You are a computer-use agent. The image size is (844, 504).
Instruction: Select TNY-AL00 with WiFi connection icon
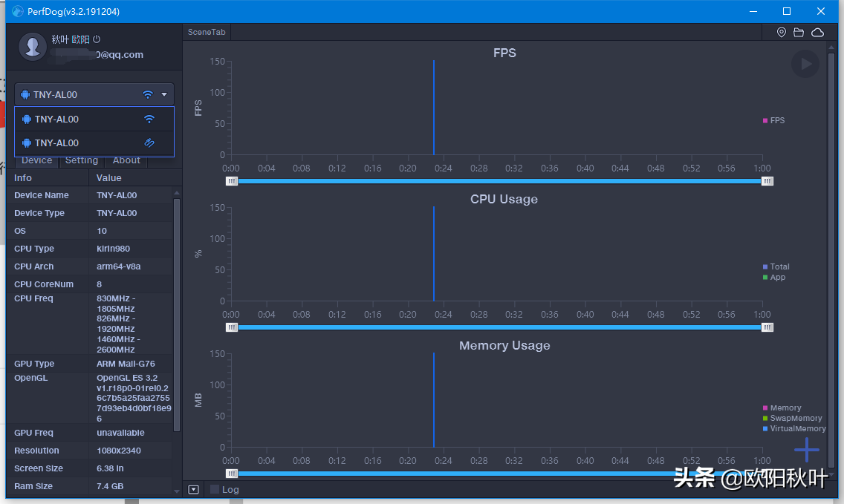(x=94, y=119)
